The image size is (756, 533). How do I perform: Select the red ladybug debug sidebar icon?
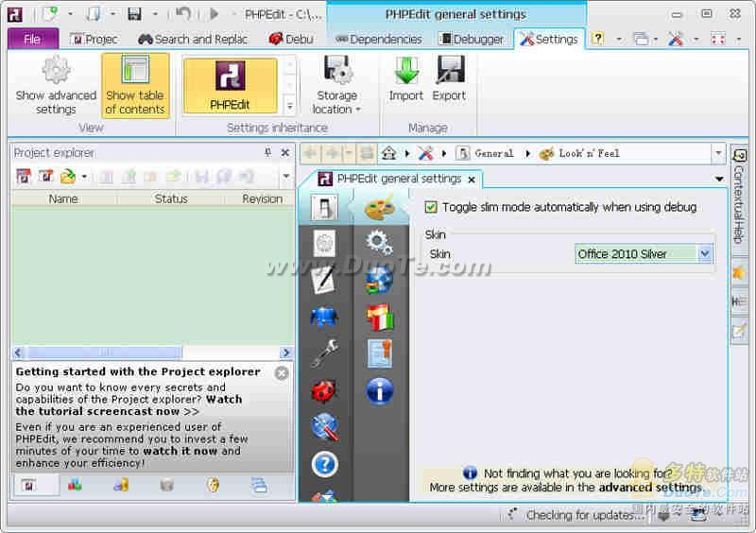coord(324,390)
